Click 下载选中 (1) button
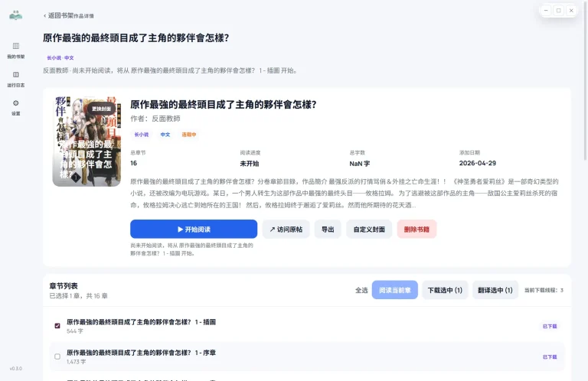The width and height of the screenshot is (588, 381). (445, 290)
